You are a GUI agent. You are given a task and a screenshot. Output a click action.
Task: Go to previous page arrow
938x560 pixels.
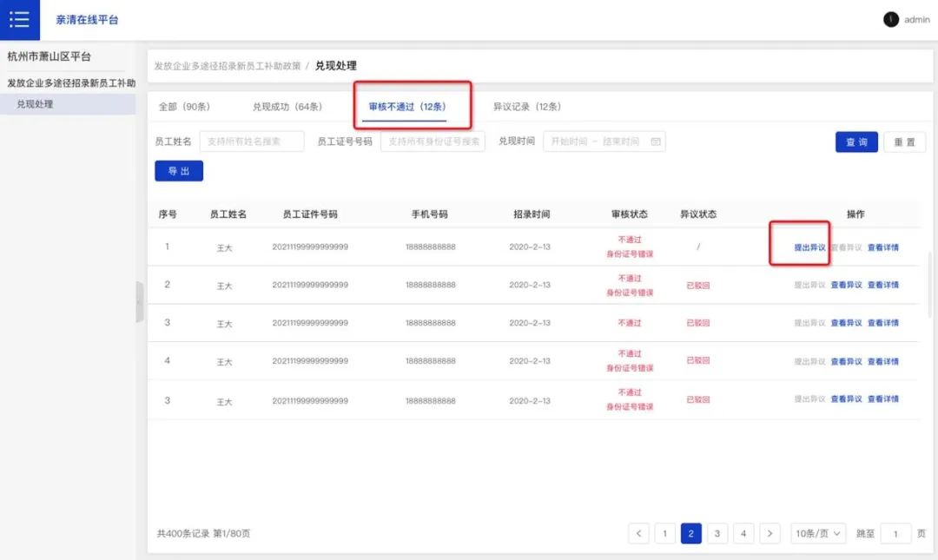639,533
